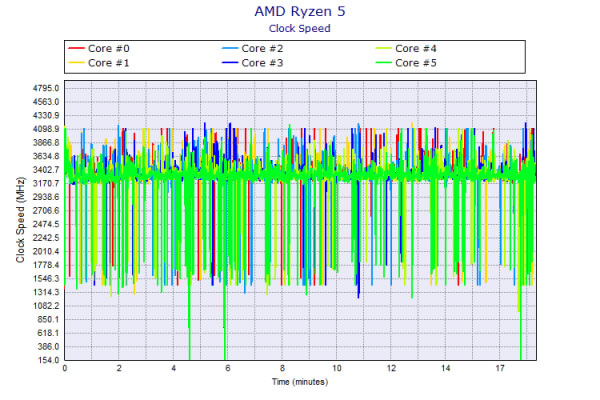Click the AMD Ryzen 5 chart title
Viewport: 600px width, 400px height.
click(300, 11)
